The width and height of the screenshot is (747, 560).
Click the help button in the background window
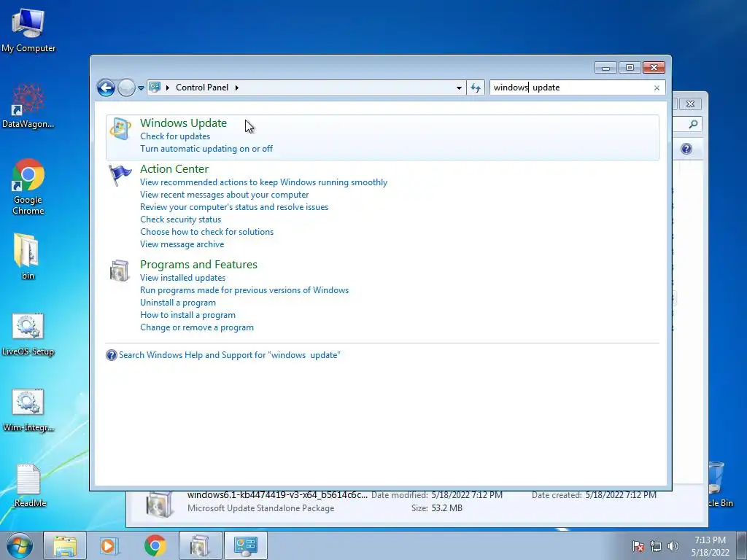[686, 149]
